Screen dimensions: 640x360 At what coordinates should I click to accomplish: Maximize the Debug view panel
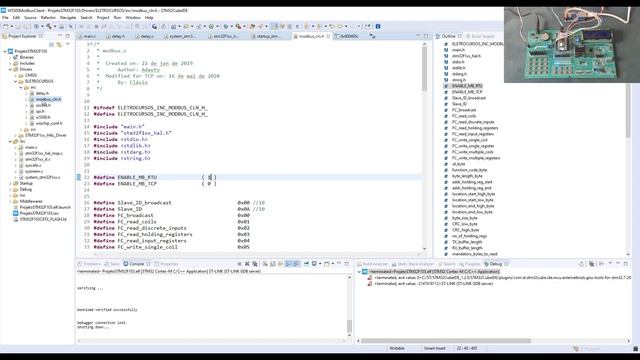tap(626, 264)
